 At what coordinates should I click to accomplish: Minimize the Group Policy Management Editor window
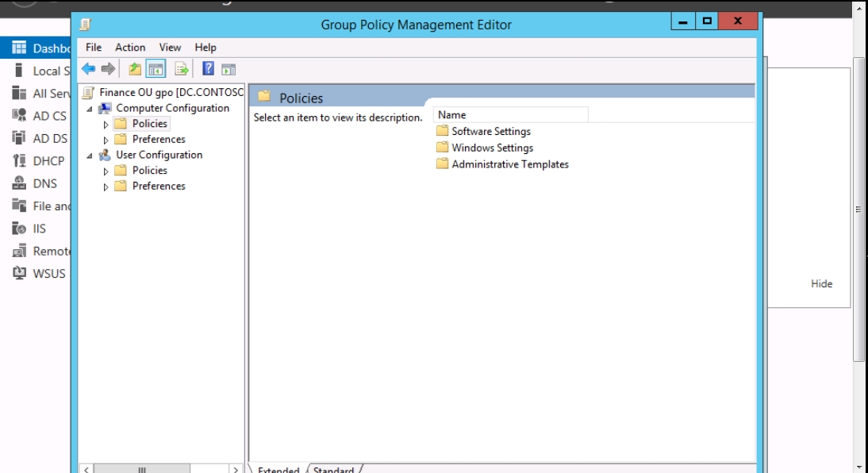click(x=682, y=21)
